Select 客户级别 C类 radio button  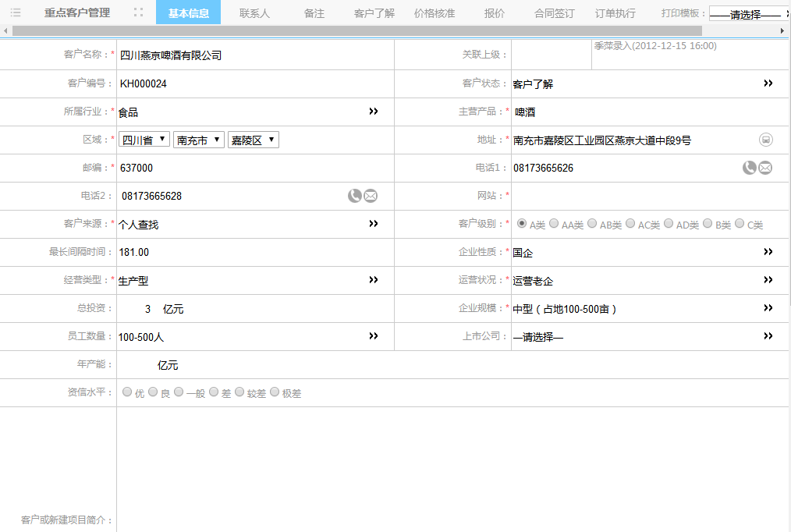[x=740, y=223]
